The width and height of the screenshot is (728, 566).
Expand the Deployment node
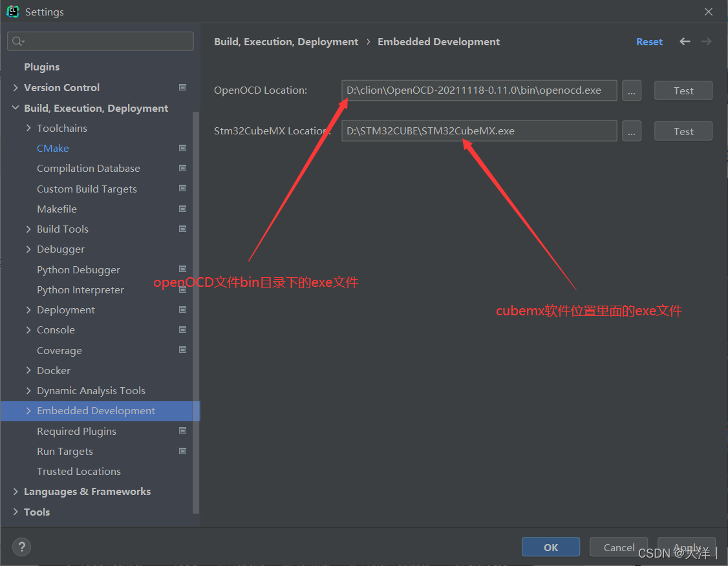coord(28,309)
